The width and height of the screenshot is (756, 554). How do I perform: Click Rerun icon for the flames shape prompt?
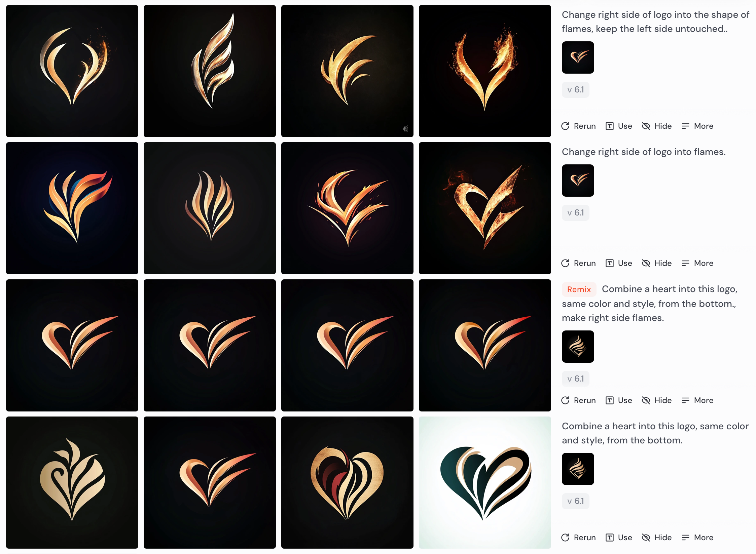click(565, 126)
